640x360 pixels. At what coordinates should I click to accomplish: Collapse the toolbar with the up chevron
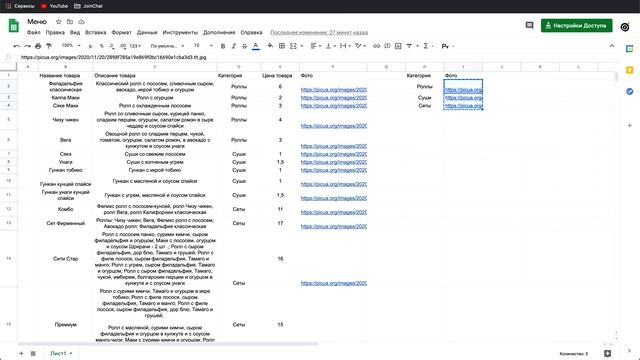point(611,46)
